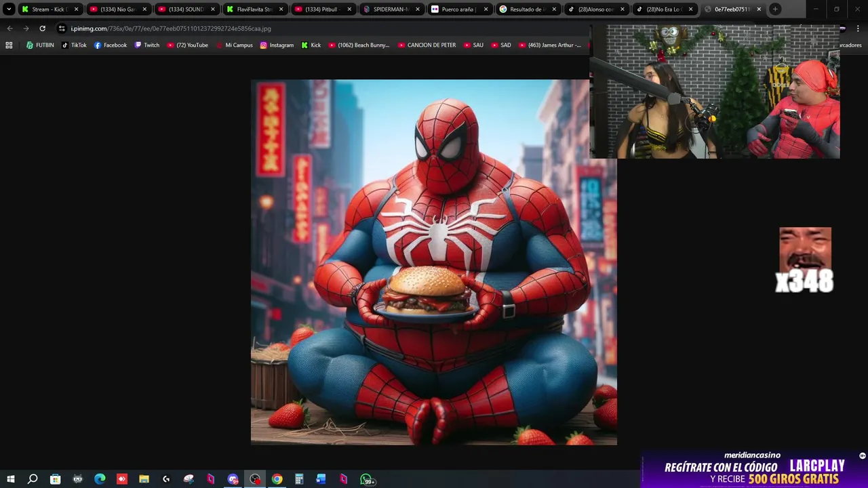Close the Puerco araña tab
This screenshot has width=868, height=488.
486,9
